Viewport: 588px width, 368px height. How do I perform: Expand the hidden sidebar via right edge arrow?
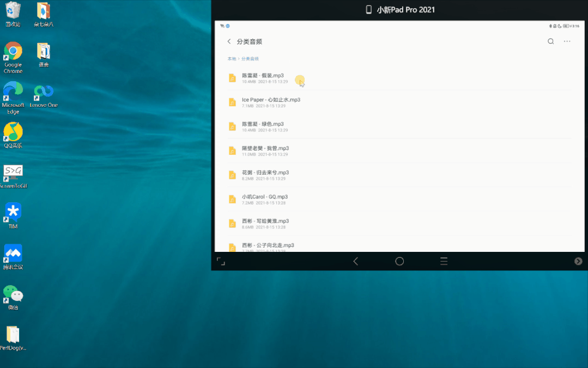(578, 261)
